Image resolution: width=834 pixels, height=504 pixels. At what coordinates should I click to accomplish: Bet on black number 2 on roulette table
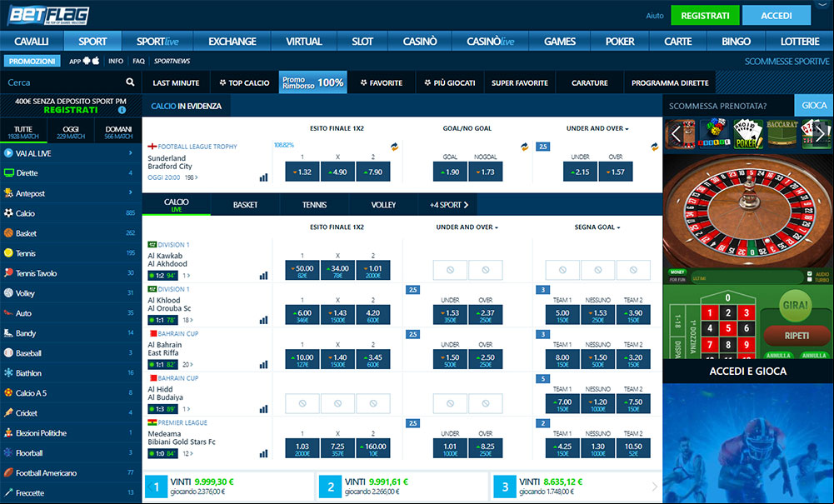click(x=728, y=312)
